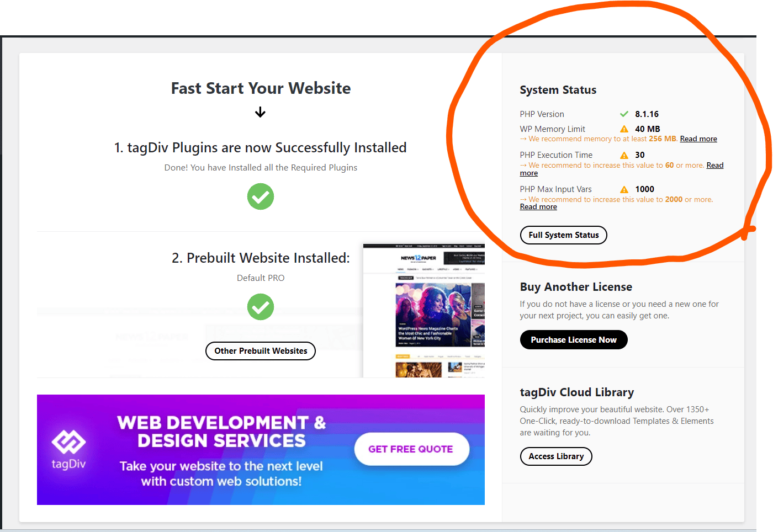The width and height of the screenshot is (773, 532).
Task: Click the 'PHP Version' label
Action: click(x=542, y=114)
